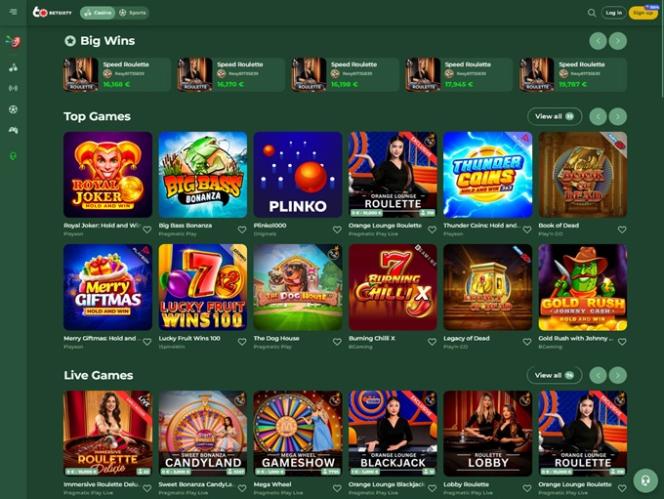This screenshot has height=499, width=664.
Task: Go back in Live Games carousel
Action: tap(598, 375)
